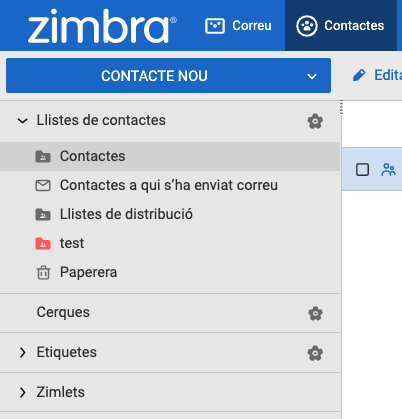
Task: Expand the Zimlets section
Action: (22, 392)
